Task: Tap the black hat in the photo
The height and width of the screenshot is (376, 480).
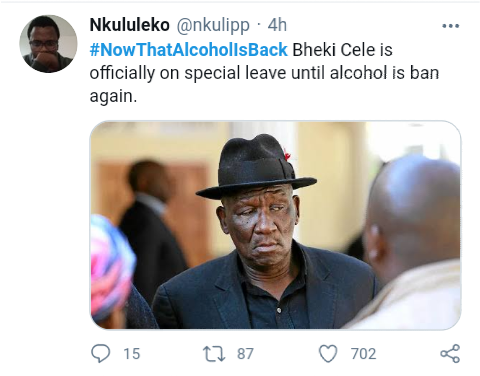Action: pos(256,167)
